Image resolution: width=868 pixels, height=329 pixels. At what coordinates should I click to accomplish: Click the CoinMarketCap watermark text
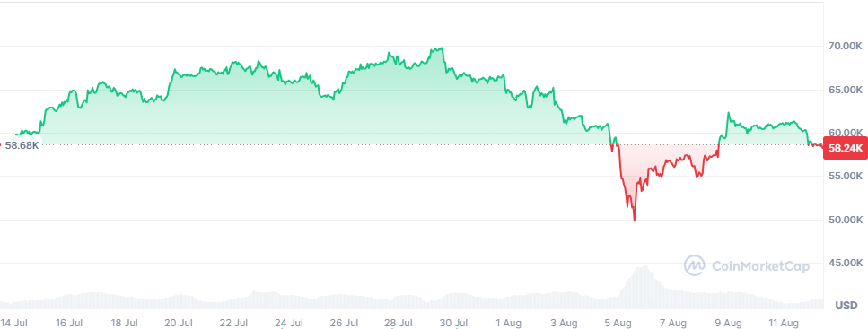(x=760, y=266)
